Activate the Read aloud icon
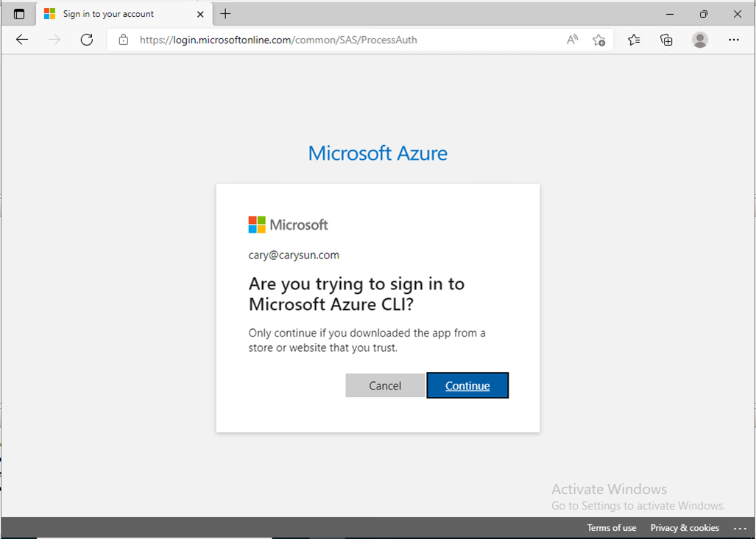 pyautogui.click(x=572, y=40)
